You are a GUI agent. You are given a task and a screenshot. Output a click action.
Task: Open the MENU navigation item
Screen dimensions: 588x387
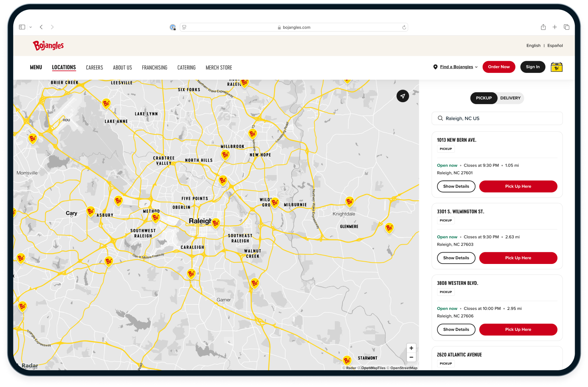pos(36,67)
